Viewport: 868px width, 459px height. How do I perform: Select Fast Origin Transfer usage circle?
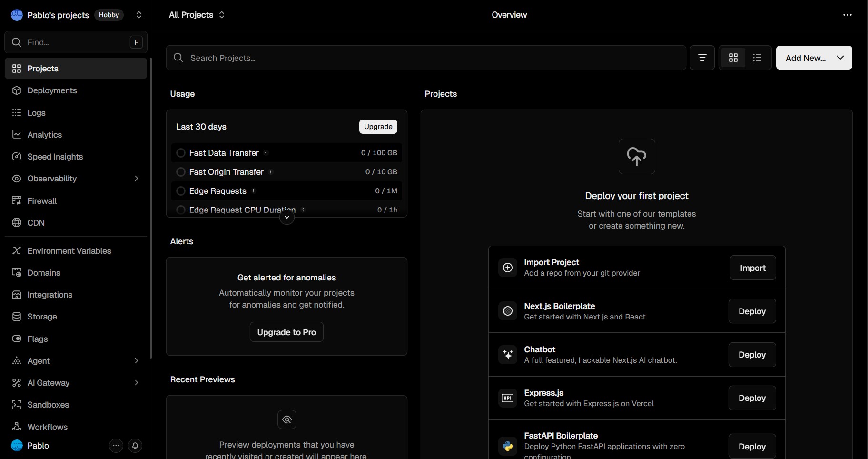[181, 172]
